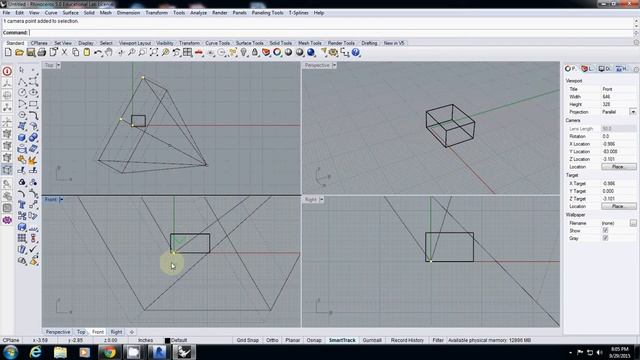The height and width of the screenshot is (360, 640).
Task: Edit the X Location camera value field
Action: click(x=618, y=144)
